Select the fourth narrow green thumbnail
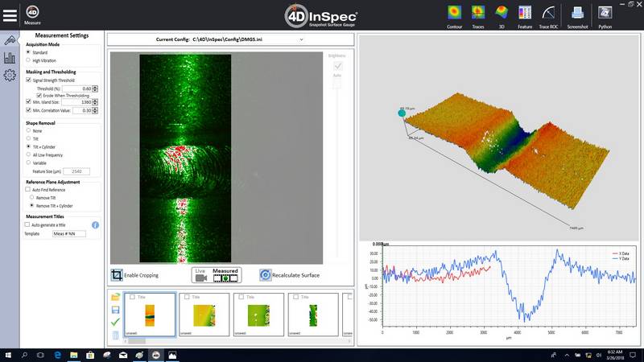 pyautogui.click(x=313, y=315)
